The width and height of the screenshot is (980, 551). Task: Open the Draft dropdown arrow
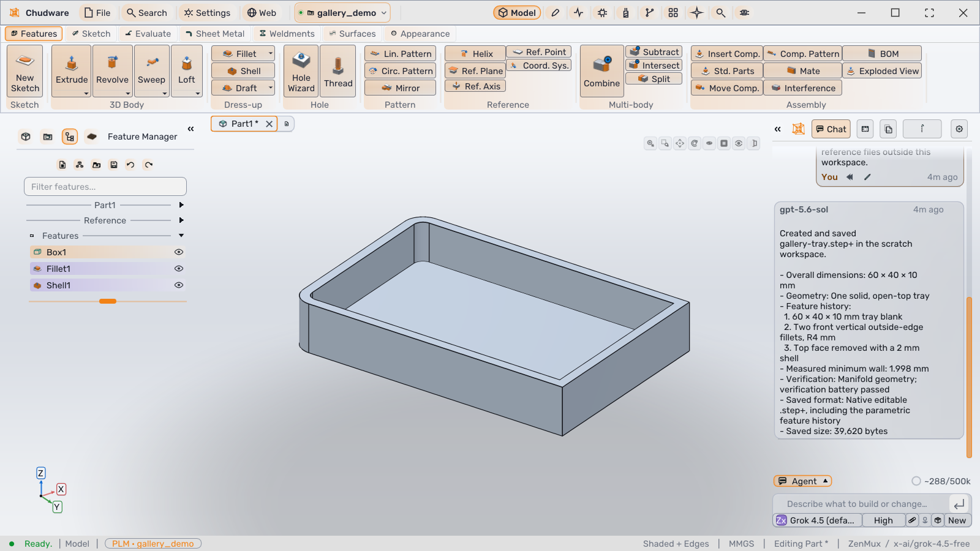pos(270,88)
